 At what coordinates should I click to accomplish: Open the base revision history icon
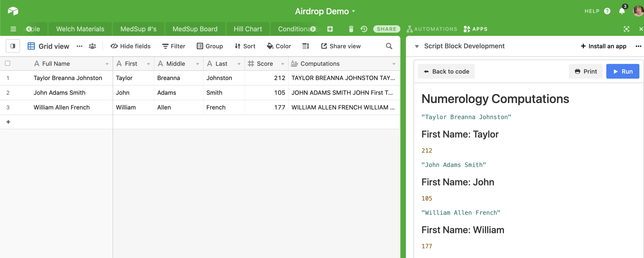(x=364, y=29)
